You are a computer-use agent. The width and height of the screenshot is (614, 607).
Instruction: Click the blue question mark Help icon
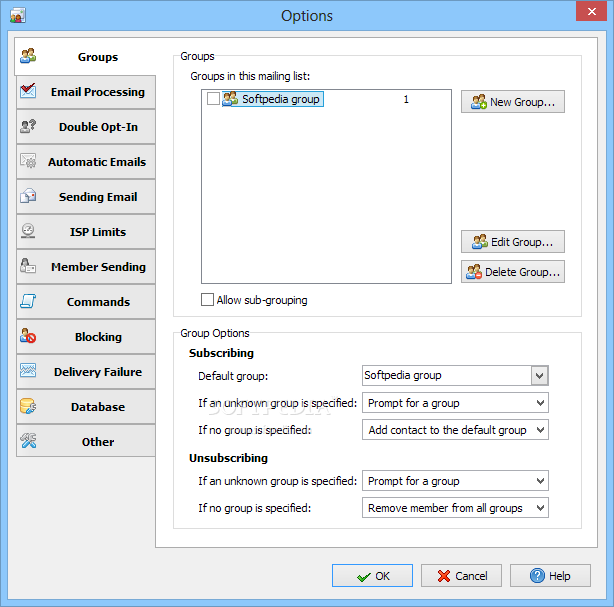click(537, 576)
